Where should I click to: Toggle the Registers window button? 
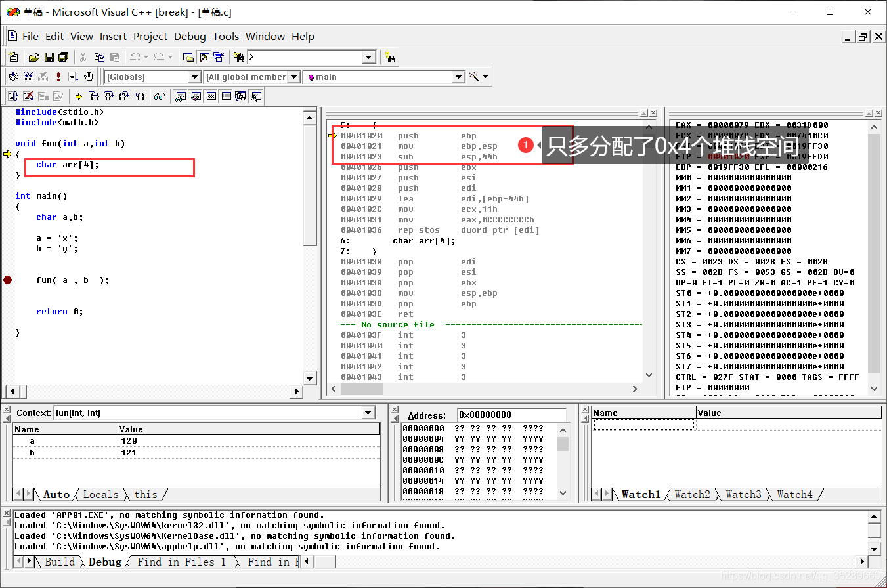tap(211, 96)
